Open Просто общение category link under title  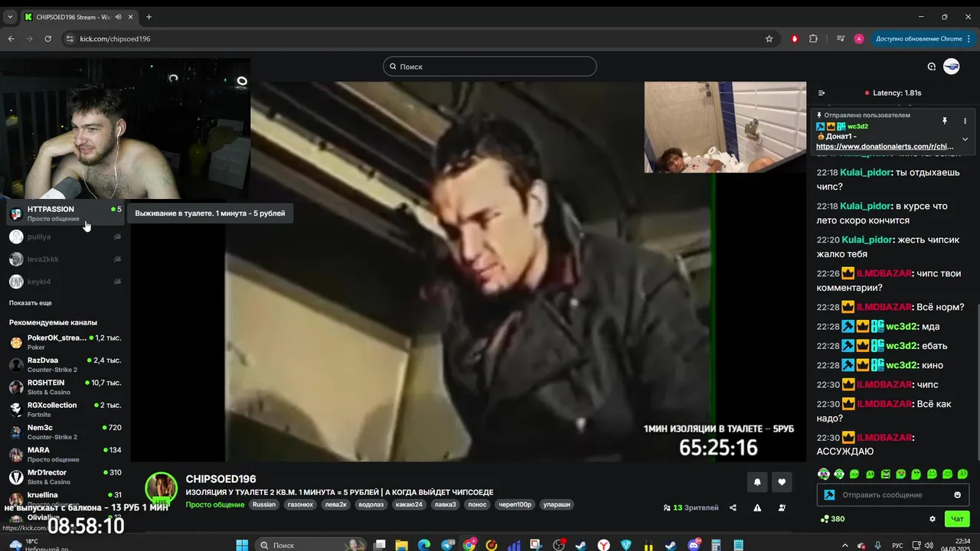click(215, 504)
